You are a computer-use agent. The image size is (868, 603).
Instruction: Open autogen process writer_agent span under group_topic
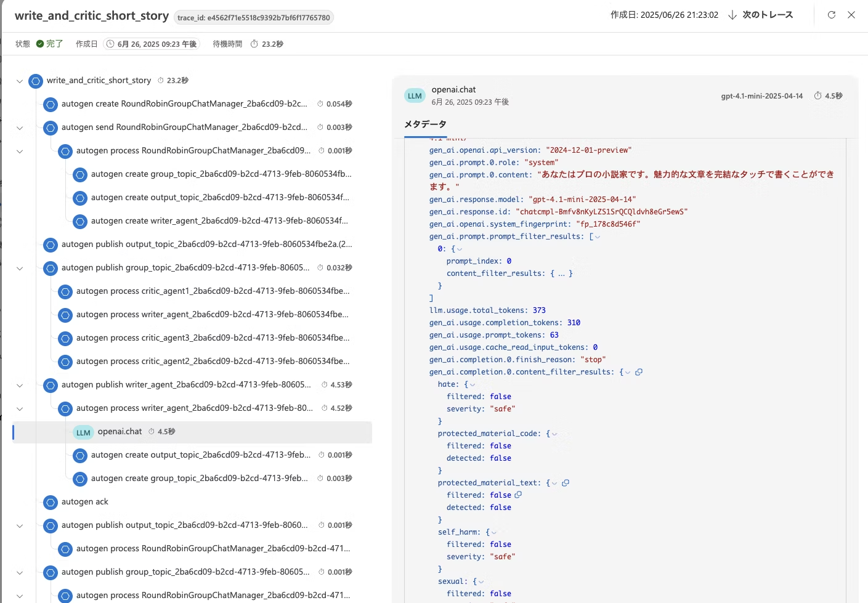(212, 315)
